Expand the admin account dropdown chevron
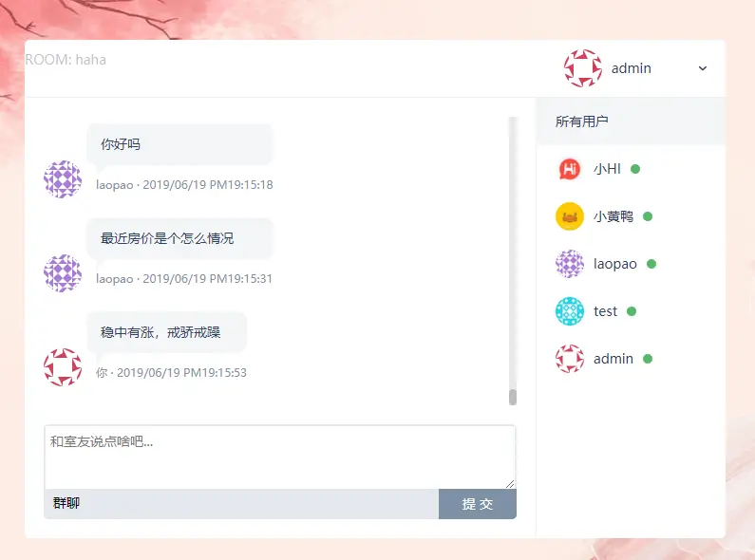 (x=703, y=68)
